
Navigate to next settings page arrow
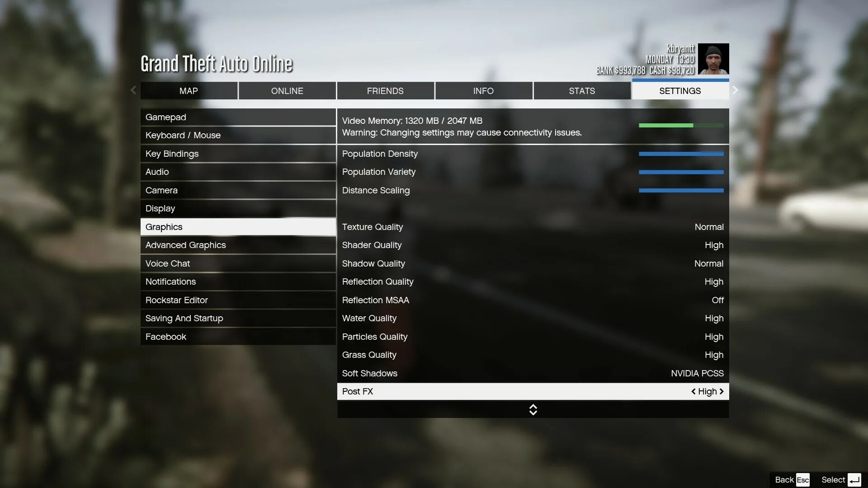[x=735, y=90]
